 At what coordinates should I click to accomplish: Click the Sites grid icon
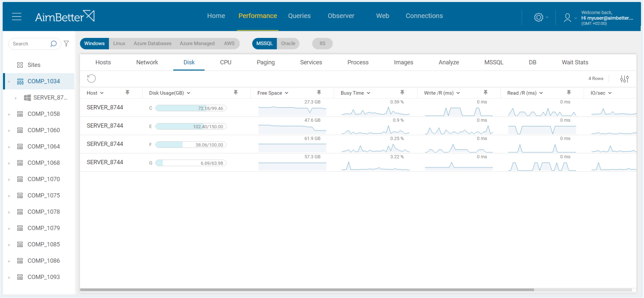(20, 65)
